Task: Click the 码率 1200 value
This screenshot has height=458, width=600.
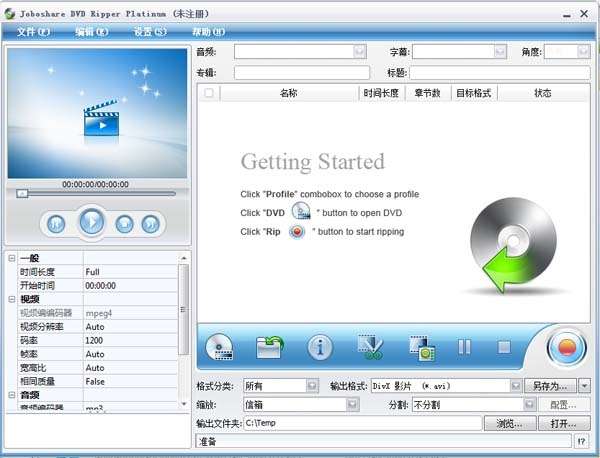Action: tap(130, 340)
